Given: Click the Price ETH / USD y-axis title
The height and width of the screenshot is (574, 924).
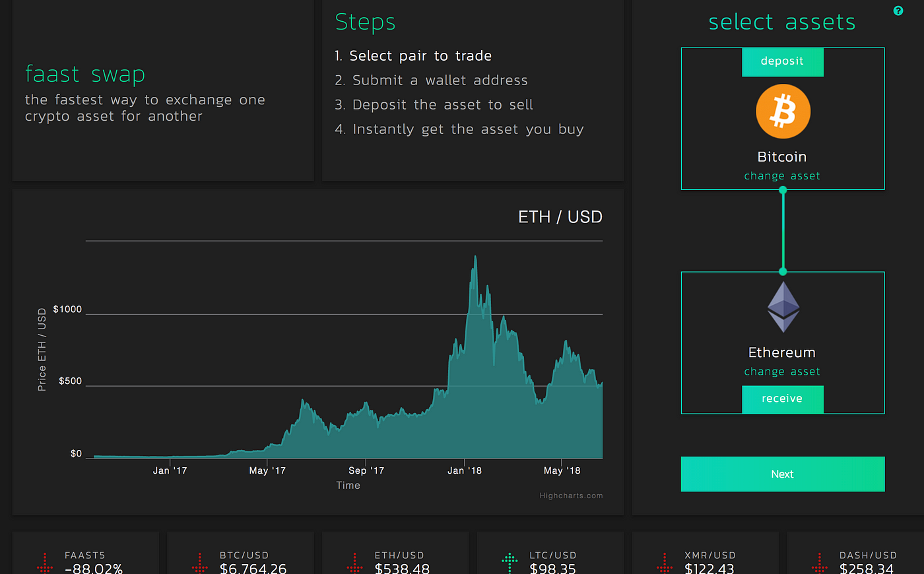Looking at the screenshot, I should [x=42, y=350].
